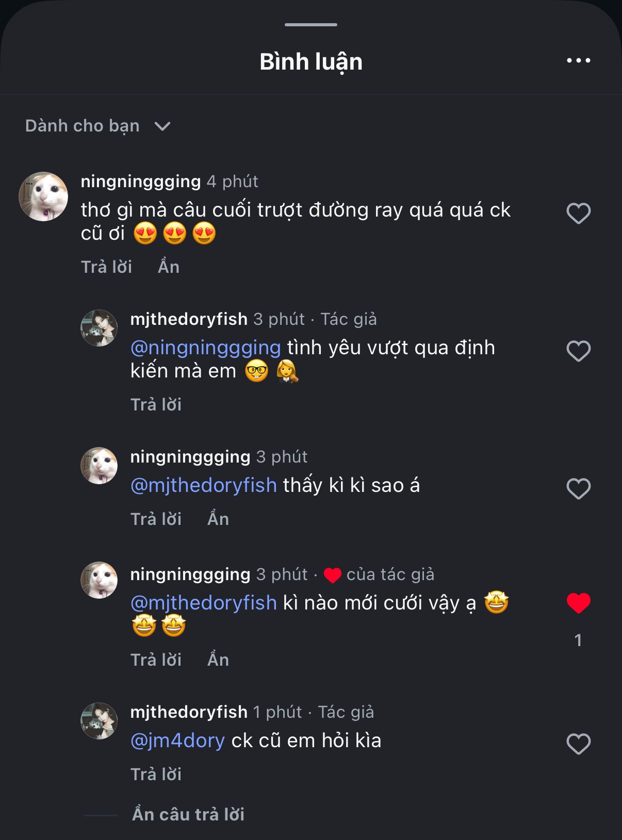Like the reply "thấy kì kì sao á"

578,489
